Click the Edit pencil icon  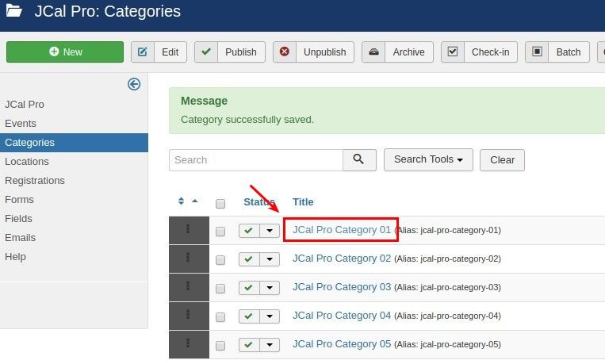[x=143, y=52]
